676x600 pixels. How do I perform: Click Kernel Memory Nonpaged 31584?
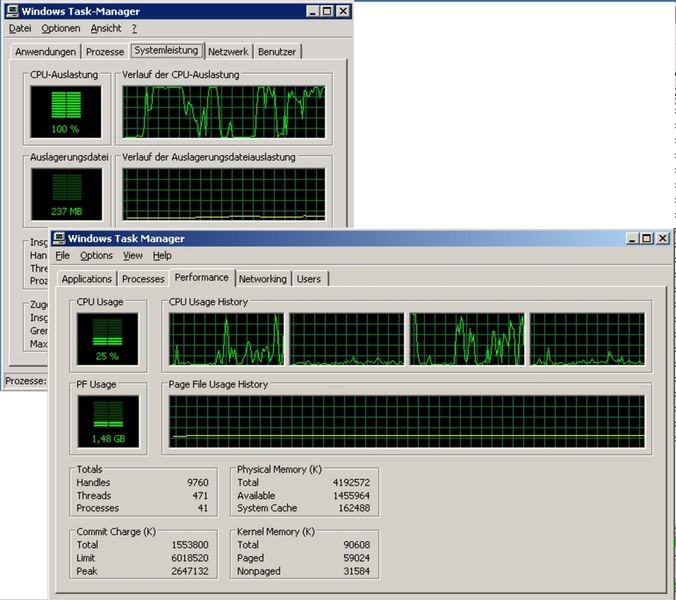coord(357,571)
